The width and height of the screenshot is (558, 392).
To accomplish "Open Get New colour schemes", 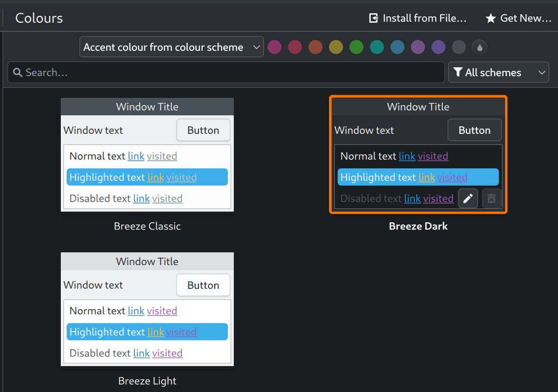I will click(519, 18).
